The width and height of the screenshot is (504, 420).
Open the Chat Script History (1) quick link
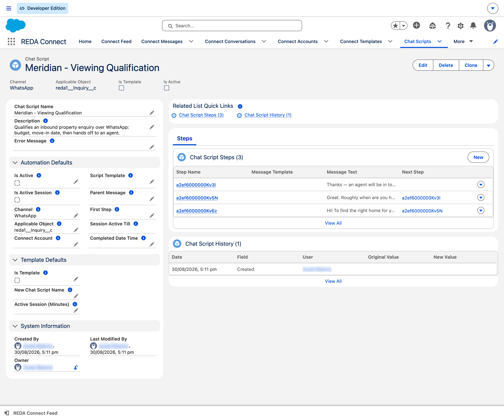(x=268, y=115)
